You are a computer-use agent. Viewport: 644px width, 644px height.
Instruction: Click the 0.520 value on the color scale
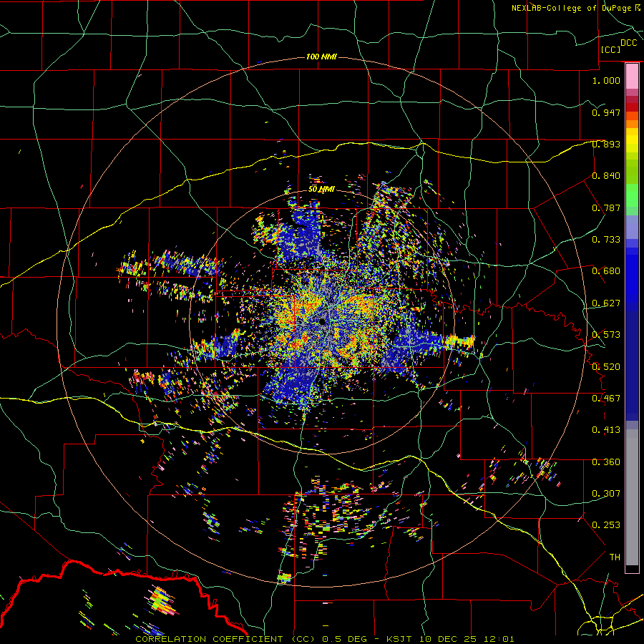pyautogui.click(x=606, y=367)
